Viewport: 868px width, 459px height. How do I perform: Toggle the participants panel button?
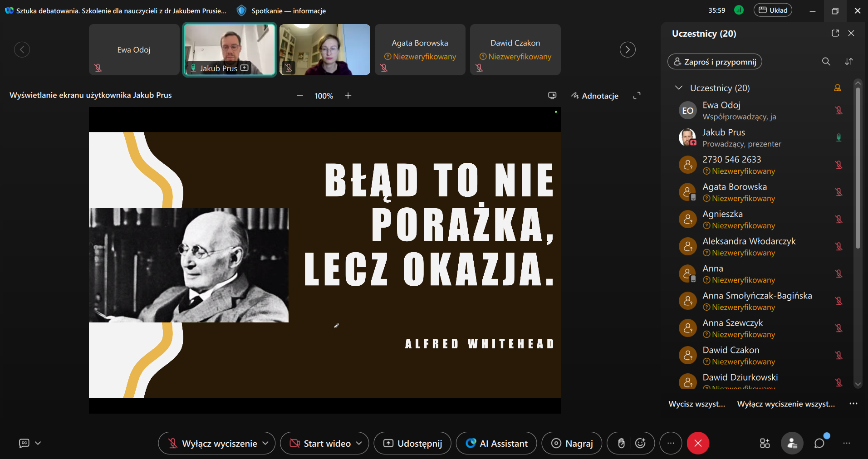click(x=792, y=443)
